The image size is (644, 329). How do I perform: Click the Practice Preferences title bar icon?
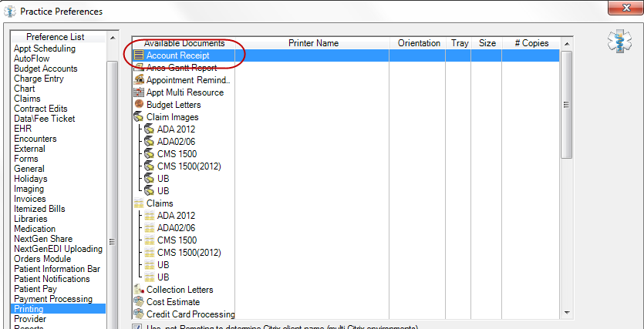(x=10, y=11)
